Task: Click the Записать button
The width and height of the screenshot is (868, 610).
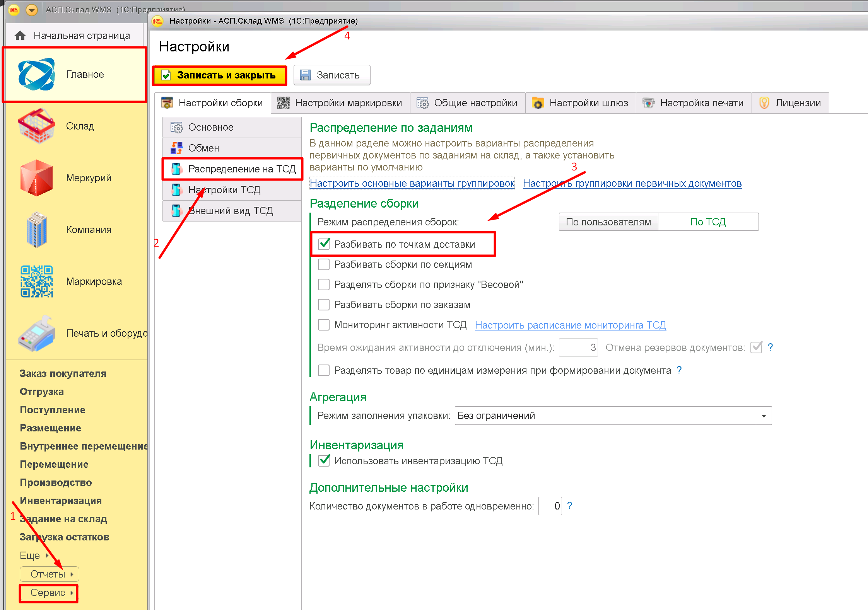Action: (x=332, y=75)
